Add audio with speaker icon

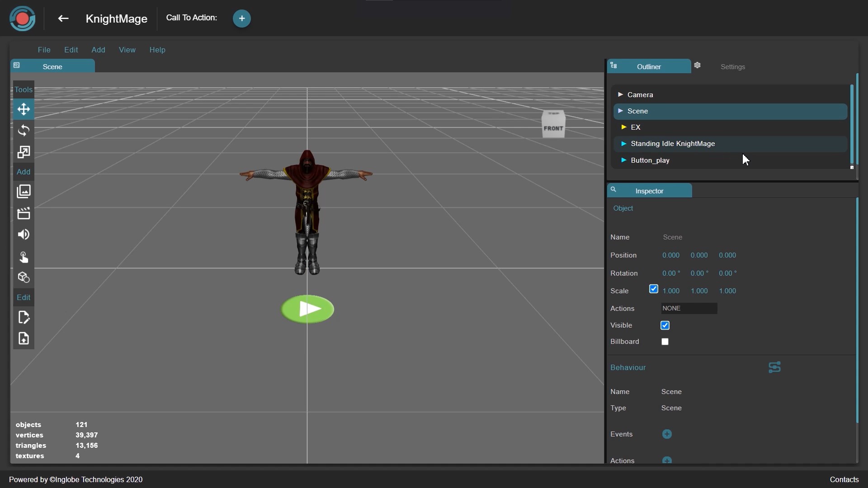24,235
